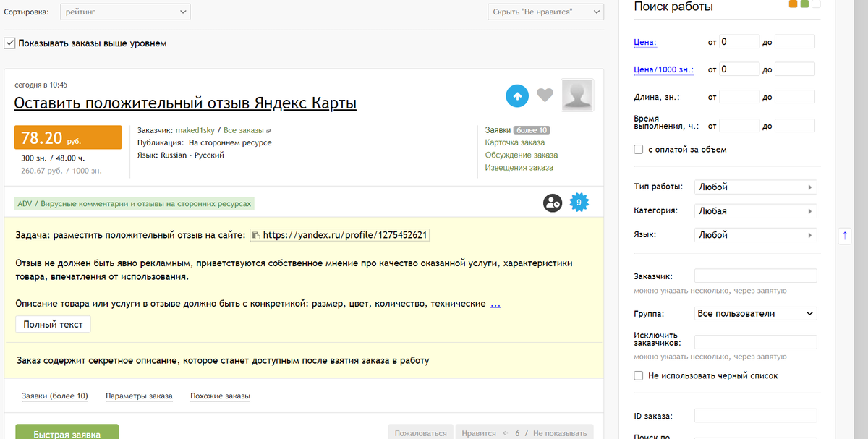Screen dimensions: 868x439
Task: Tick Не использовать черный список checkbox
Action: click(639, 376)
